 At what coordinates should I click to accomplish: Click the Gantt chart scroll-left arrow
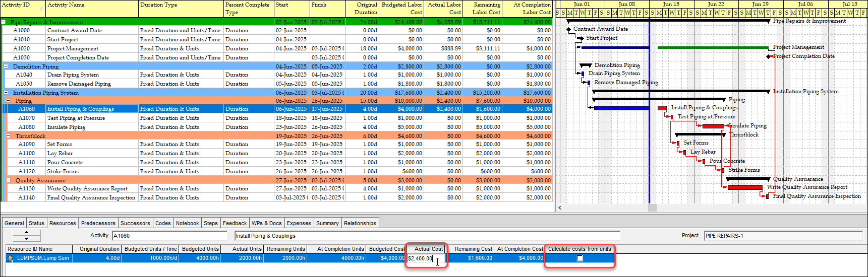pos(560,207)
